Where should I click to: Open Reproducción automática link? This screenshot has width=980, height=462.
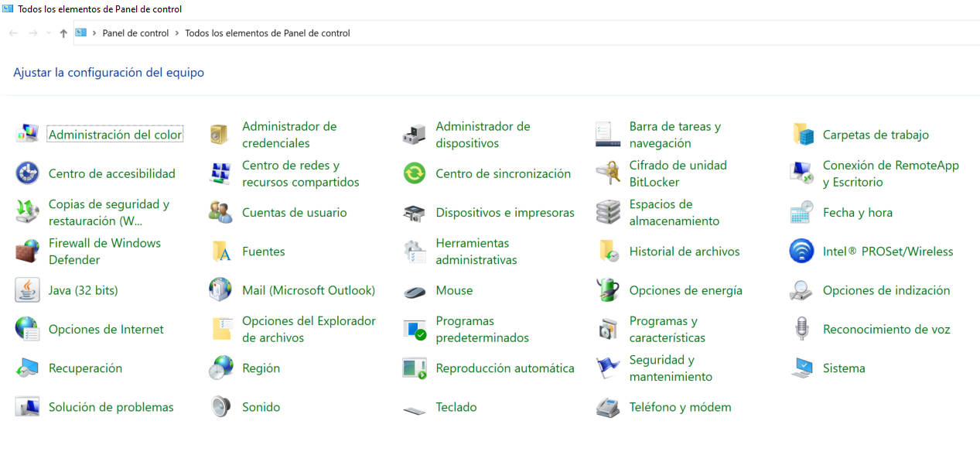(x=504, y=368)
